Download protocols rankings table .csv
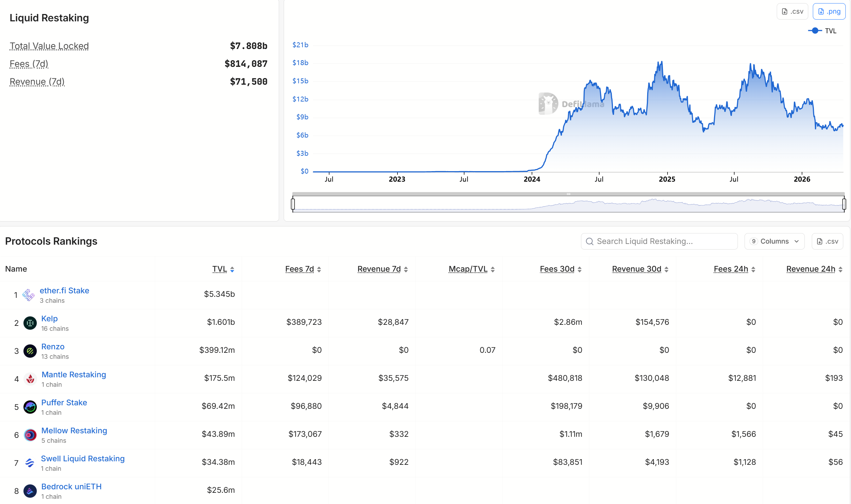This screenshot has width=851, height=504. (827, 241)
